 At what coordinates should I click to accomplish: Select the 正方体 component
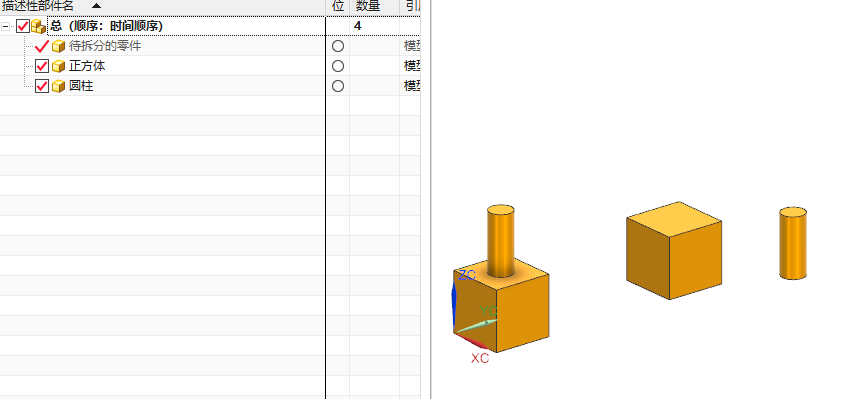click(87, 66)
